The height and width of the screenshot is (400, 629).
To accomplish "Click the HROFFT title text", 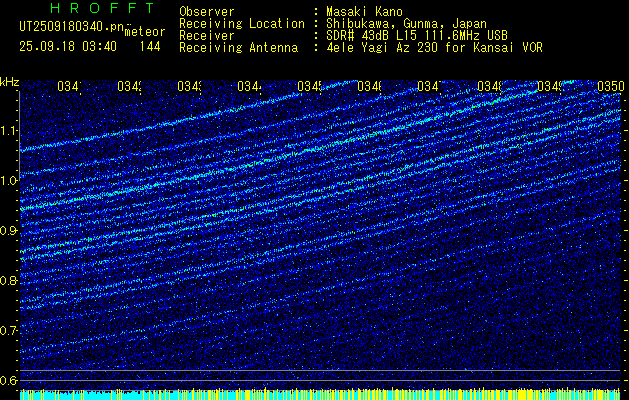I will 84,7.
